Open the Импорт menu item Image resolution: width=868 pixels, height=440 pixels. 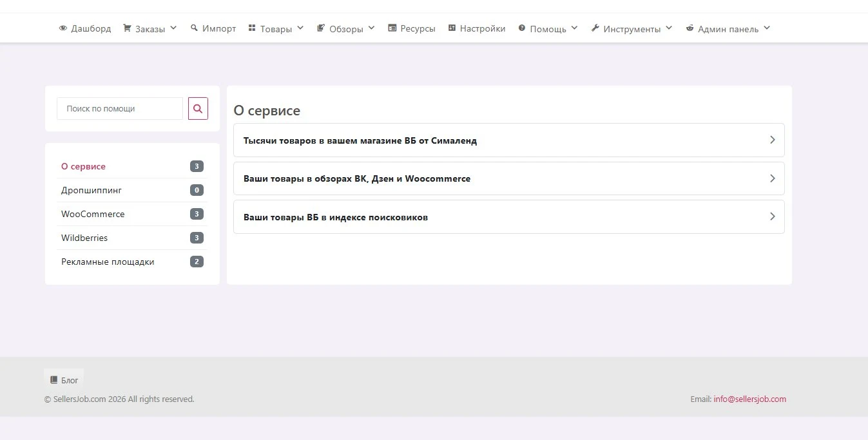(213, 28)
